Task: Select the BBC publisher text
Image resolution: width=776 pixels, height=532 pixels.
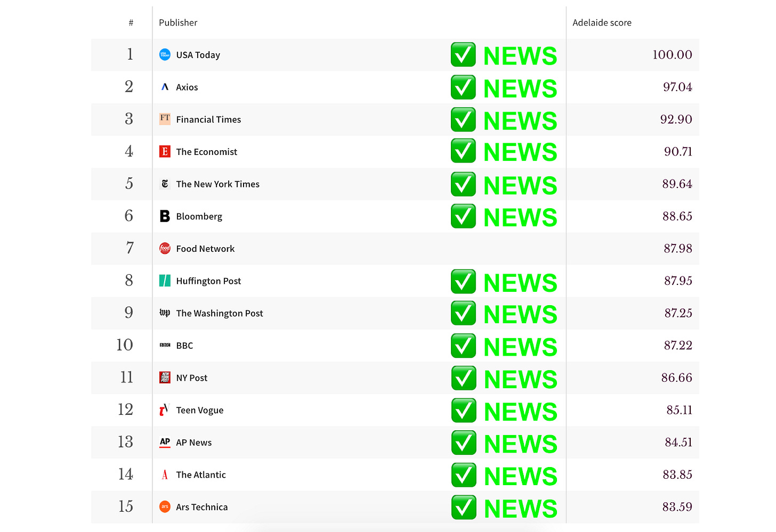Action: (184, 346)
